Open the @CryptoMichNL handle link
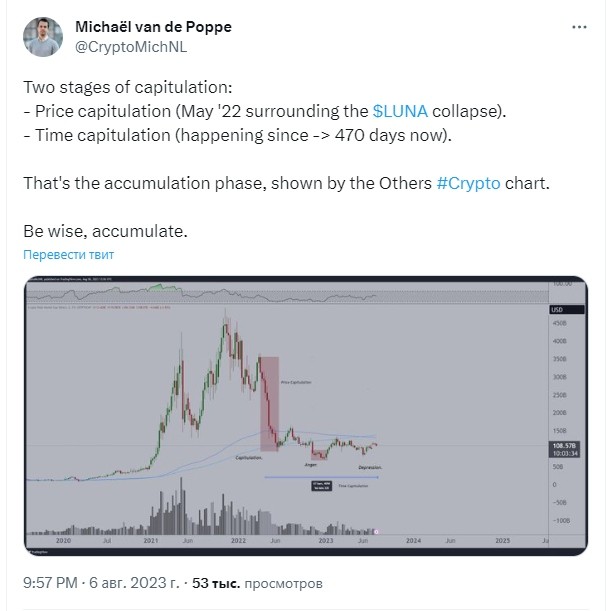 [x=131, y=47]
